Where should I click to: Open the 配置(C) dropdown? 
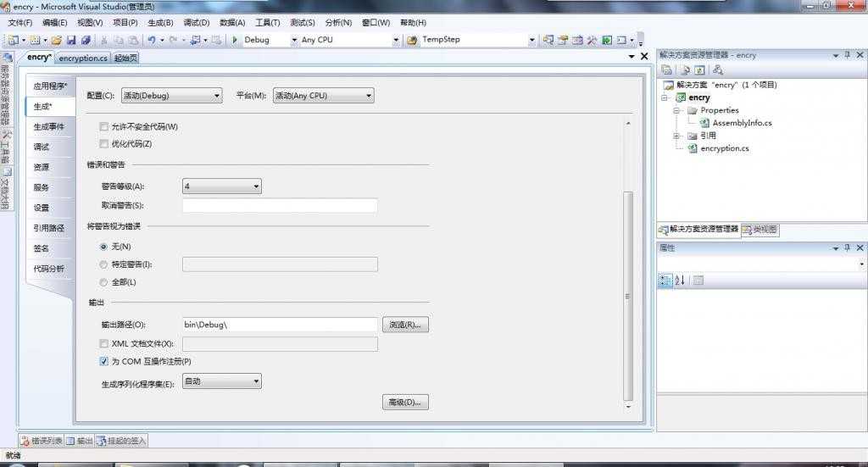(x=171, y=96)
